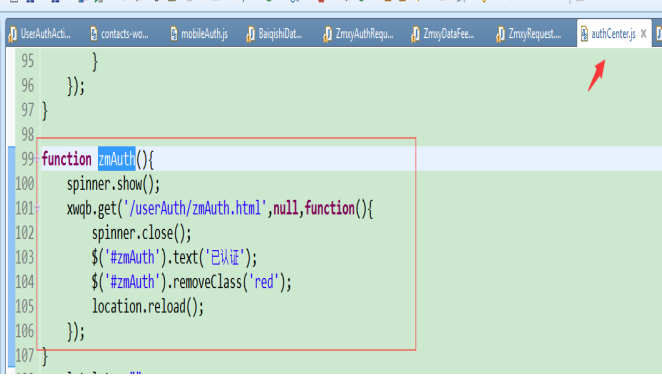662x378 pixels.
Task: Click removeClass on line 104
Action: click(x=207, y=282)
